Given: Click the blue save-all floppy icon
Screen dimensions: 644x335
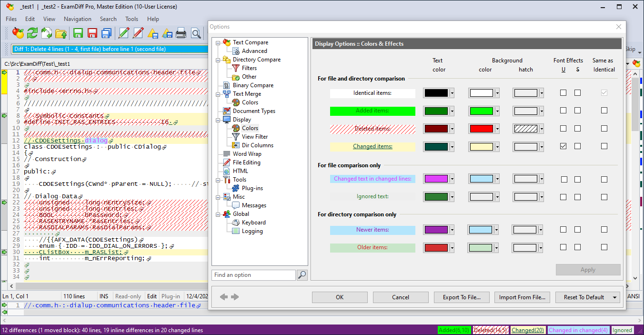Looking at the screenshot, I should (107, 33).
